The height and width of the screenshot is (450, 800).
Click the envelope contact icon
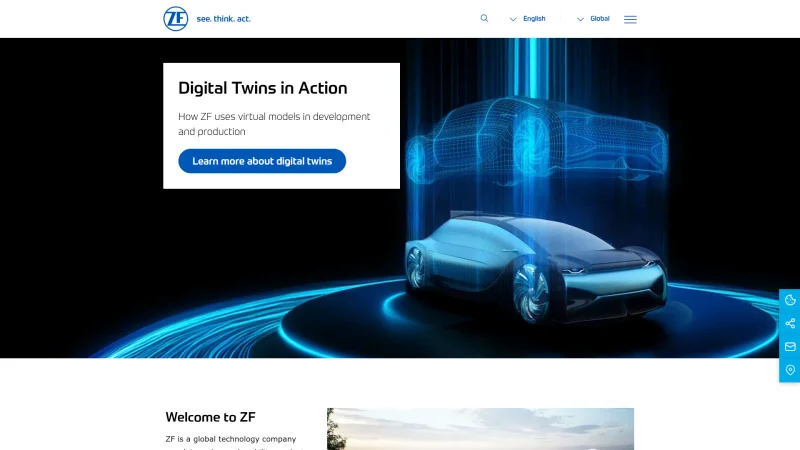pyautogui.click(x=790, y=347)
